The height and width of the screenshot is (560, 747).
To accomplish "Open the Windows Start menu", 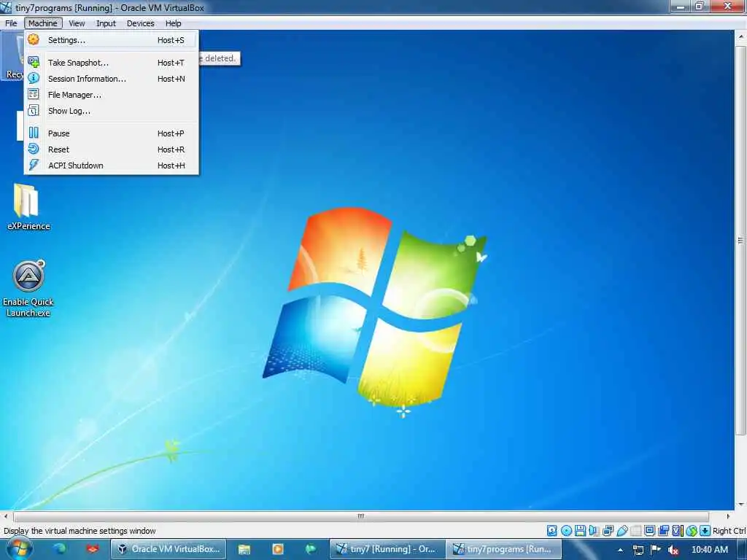I will click(x=19, y=549).
